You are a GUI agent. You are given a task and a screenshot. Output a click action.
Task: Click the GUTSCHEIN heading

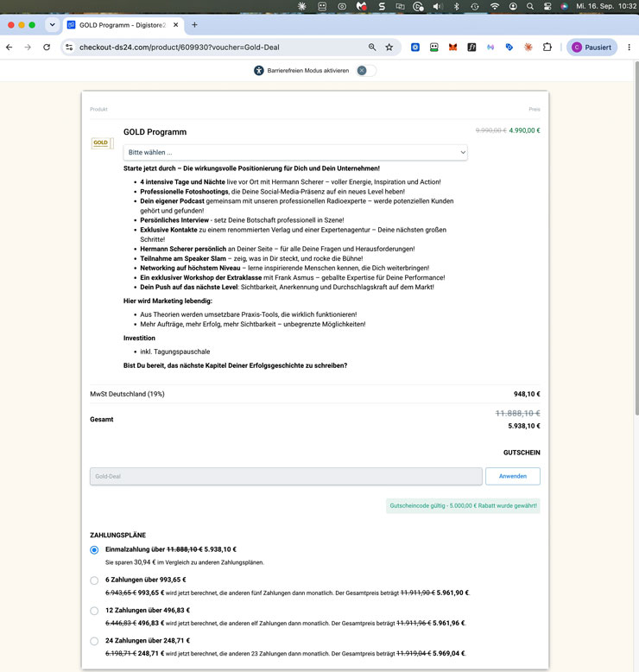(x=522, y=453)
